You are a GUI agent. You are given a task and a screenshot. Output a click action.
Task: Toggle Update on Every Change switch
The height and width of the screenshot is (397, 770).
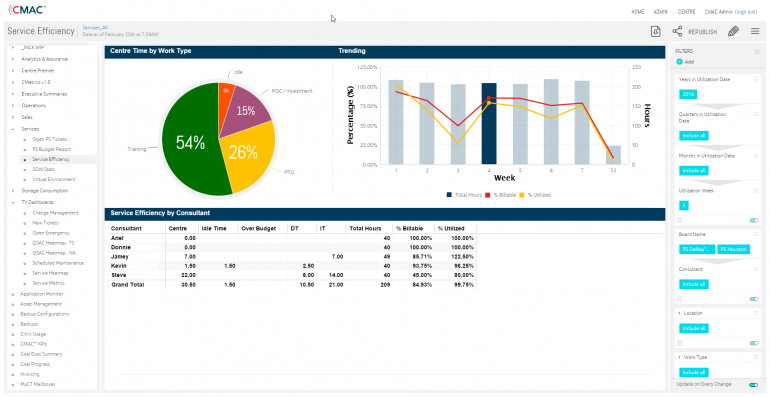coord(754,385)
